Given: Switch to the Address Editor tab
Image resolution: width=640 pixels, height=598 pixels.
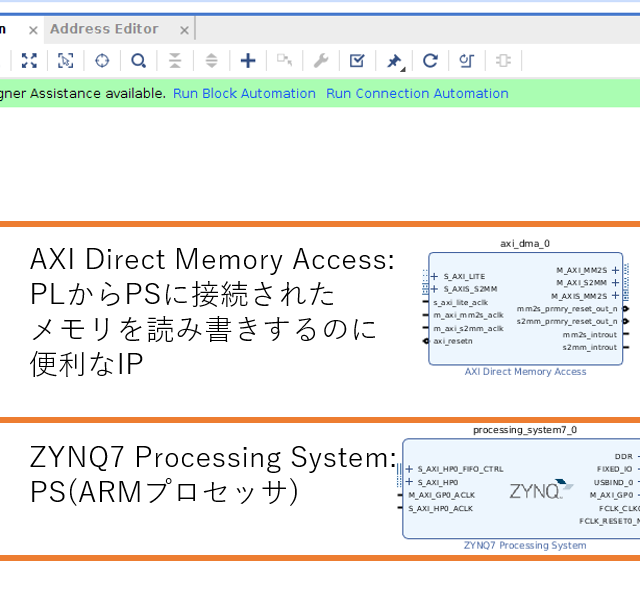Looking at the screenshot, I should [x=104, y=29].
